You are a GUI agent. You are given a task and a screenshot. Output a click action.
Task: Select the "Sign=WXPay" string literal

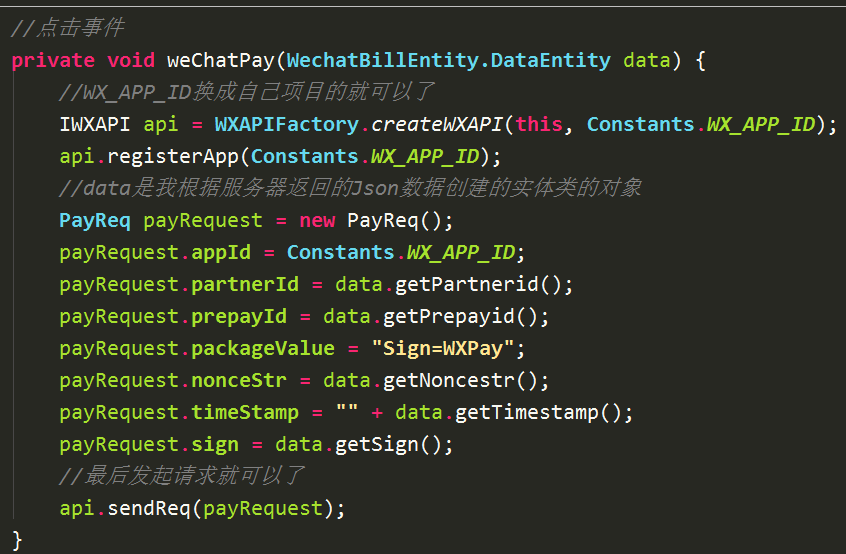pyautogui.click(x=443, y=348)
